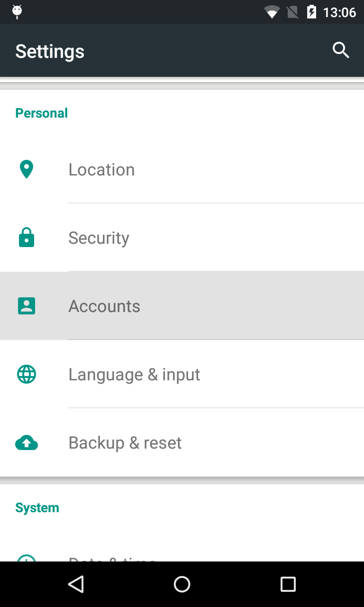Tap the Settings title text
364x607 pixels.
(50, 51)
